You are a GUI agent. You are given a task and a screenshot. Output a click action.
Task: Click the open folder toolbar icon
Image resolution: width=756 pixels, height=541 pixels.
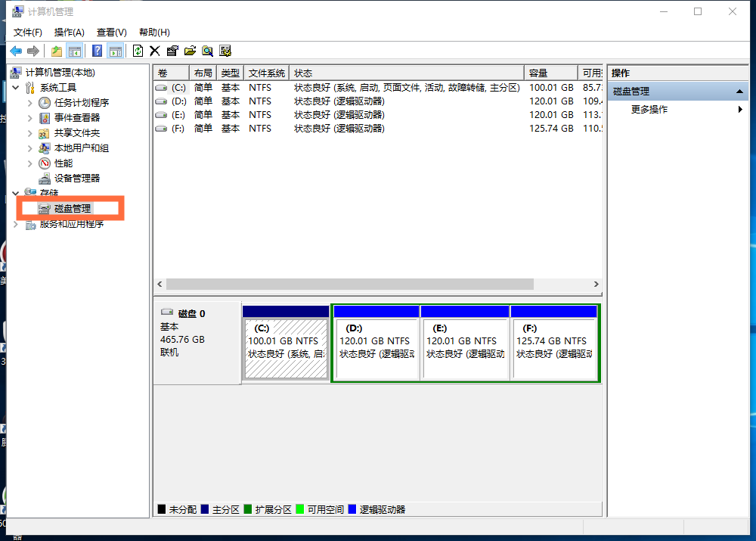point(190,51)
